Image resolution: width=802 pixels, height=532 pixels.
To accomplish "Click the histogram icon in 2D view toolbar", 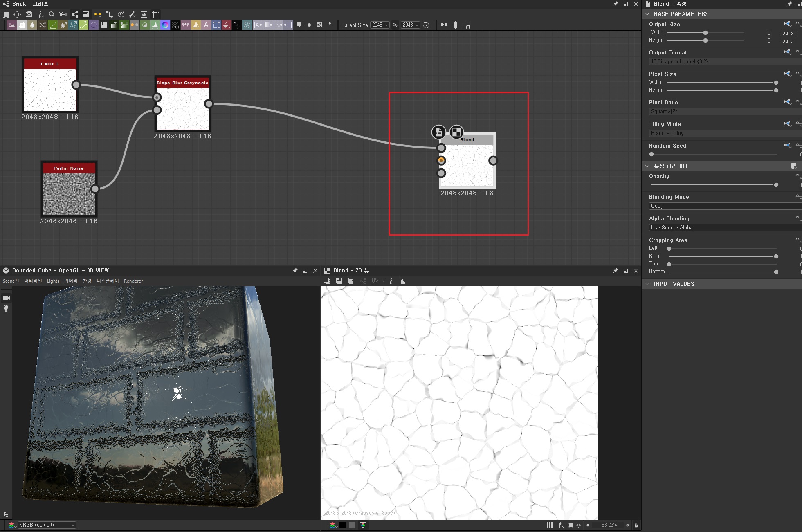I will pos(402,281).
